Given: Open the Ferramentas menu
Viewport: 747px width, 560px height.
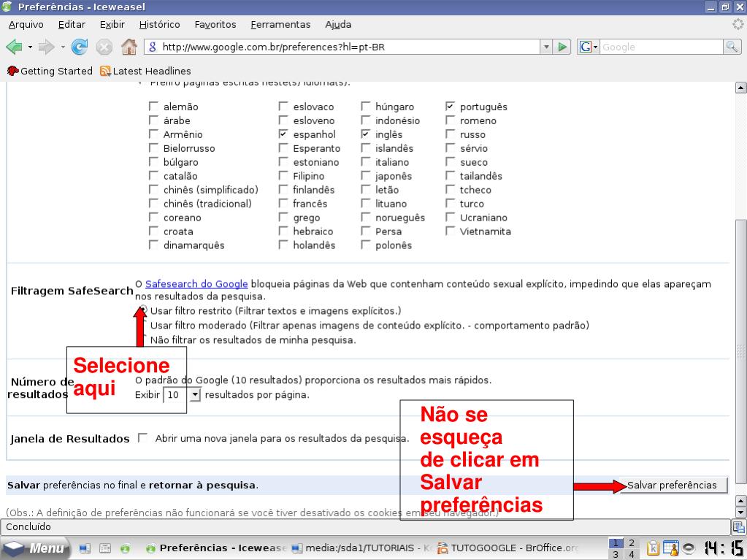Looking at the screenshot, I should click(x=280, y=24).
